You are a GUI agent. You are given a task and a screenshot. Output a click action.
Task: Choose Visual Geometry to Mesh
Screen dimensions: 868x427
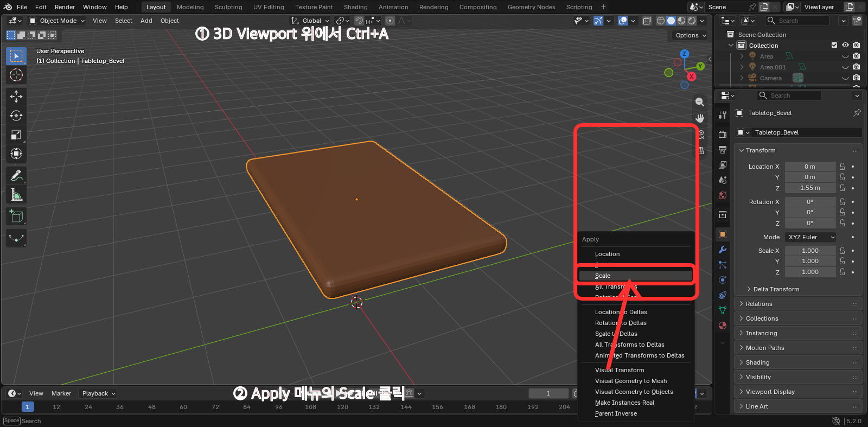click(636, 381)
